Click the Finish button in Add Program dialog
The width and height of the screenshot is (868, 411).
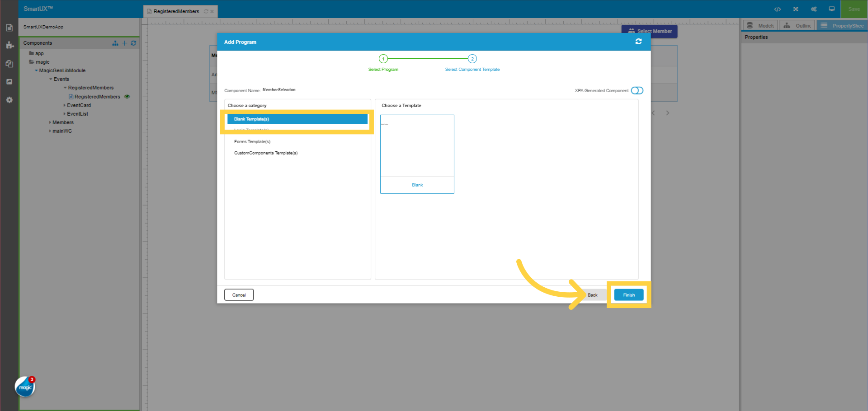click(628, 294)
